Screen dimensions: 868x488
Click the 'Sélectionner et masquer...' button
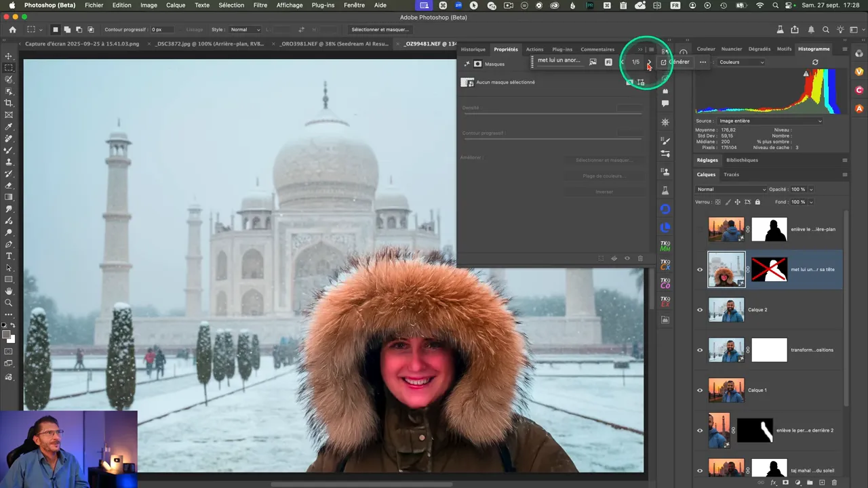(x=380, y=30)
